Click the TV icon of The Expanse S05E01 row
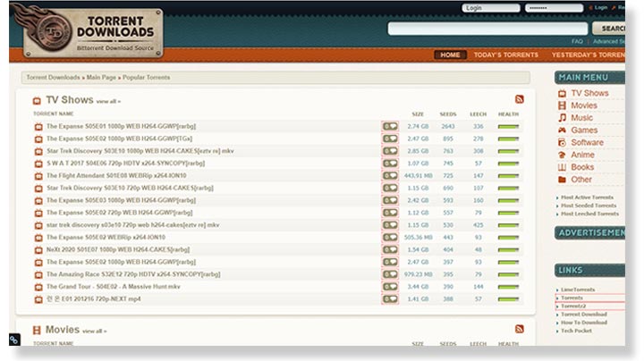The width and height of the screenshot is (644, 361). [38, 127]
